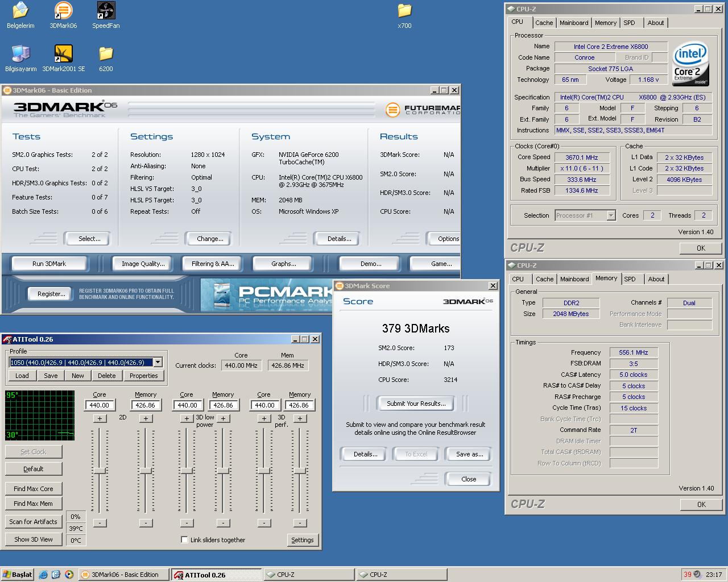The height and width of the screenshot is (582, 728).
Task: Switch to CPU tab in bottom CPU-Z window
Action: tap(518, 279)
